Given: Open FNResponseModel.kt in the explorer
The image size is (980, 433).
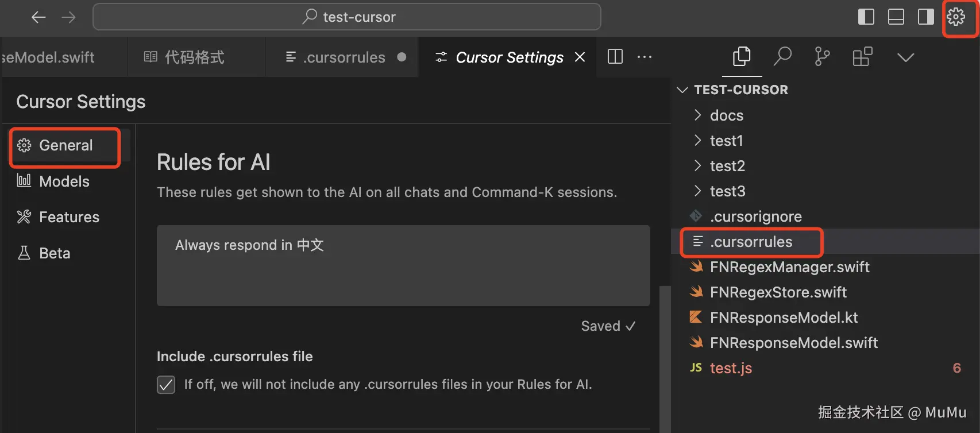Looking at the screenshot, I should pos(784,318).
